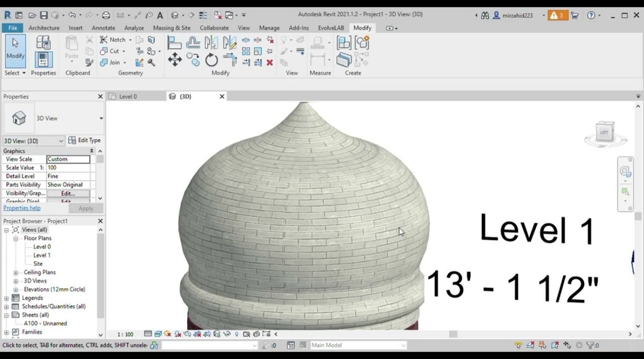Open the Architecture ribbon tab
This screenshot has height=359, width=644.
[44, 28]
